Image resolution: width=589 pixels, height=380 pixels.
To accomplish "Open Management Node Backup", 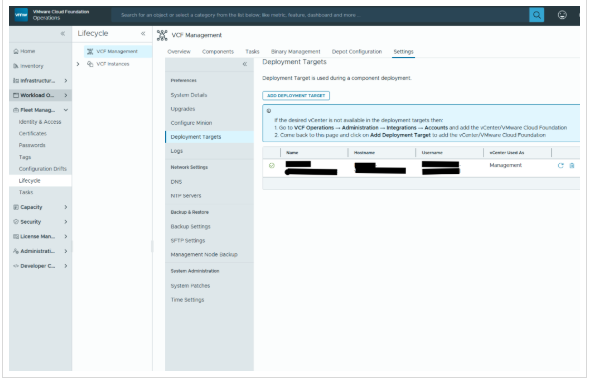I will tap(204, 255).
